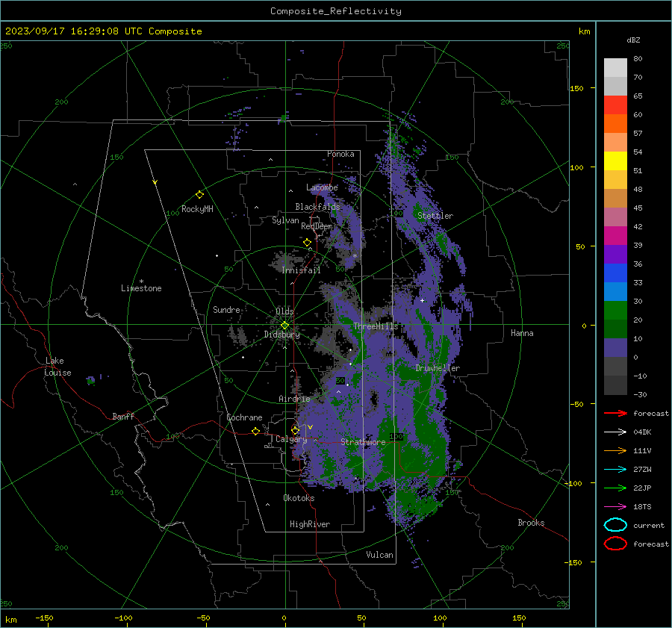The image size is (672, 628).
Task: Click the Stettler city label
Action: [x=435, y=216]
